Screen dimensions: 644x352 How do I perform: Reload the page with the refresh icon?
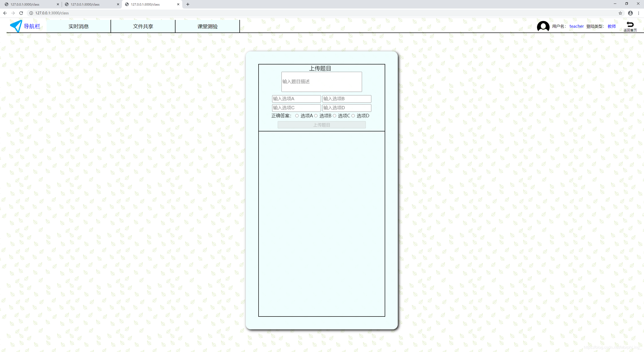click(21, 13)
